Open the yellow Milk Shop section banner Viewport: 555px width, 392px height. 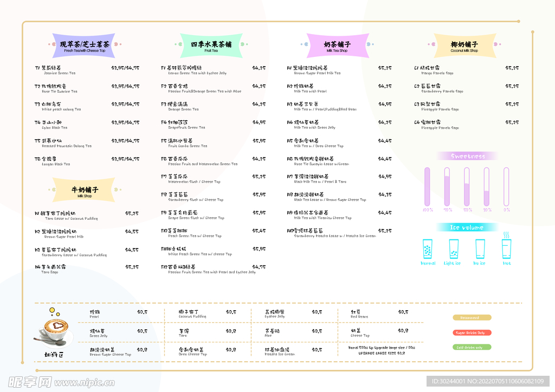(x=84, y=190)
